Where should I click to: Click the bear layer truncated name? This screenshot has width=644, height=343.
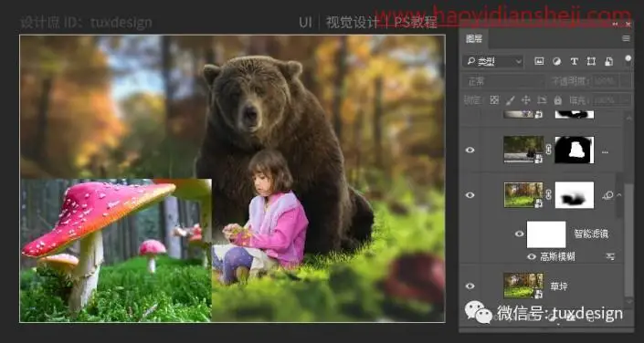point(605,151)
